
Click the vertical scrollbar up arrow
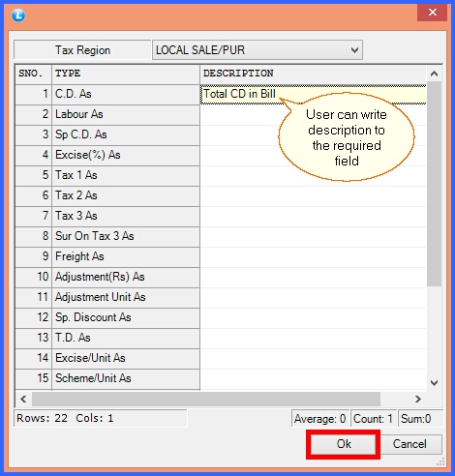point(435,74)
